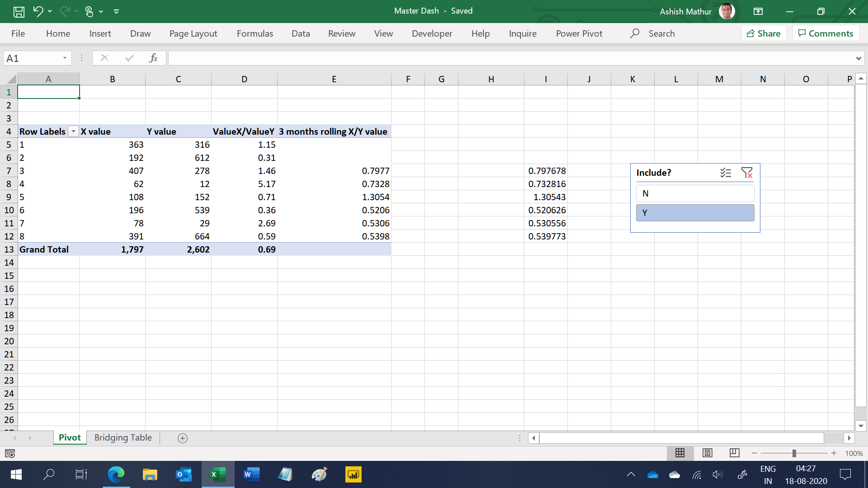The height and width of the screenshot is (488, 868).
Task: Expand the formula bar with the chevron
Action: click(858, 58)
